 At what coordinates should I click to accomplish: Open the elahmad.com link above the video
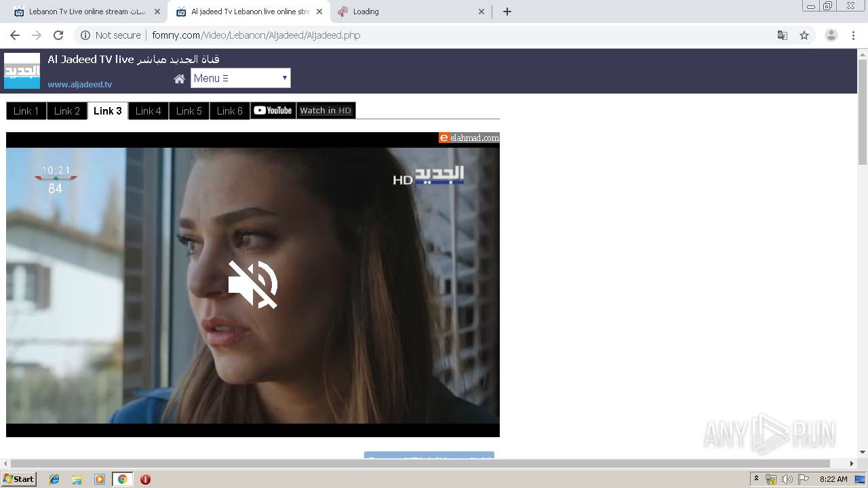point(469,138)
